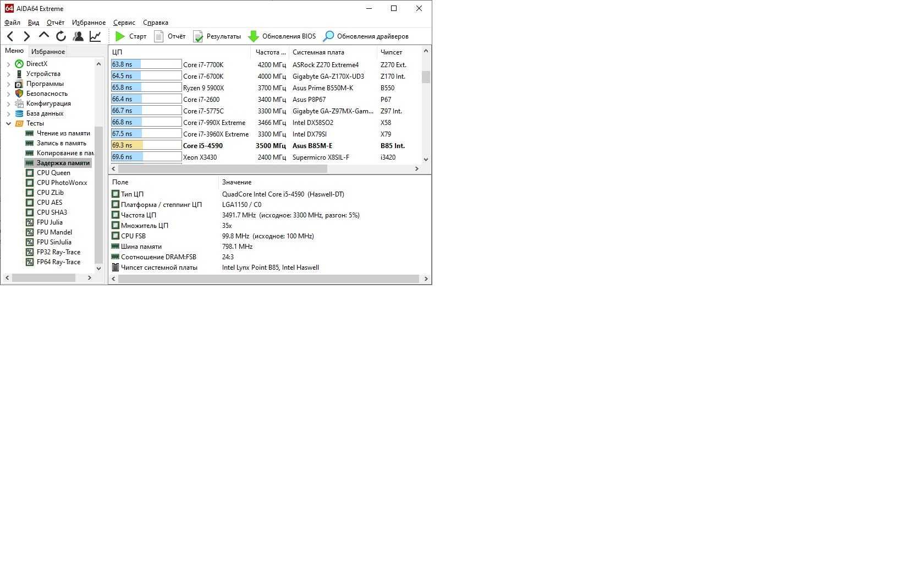Open the Отчёт menu in menu bar
Image resolution: width=924 pixels, height=578 pixels.
(x=56, y=23)
